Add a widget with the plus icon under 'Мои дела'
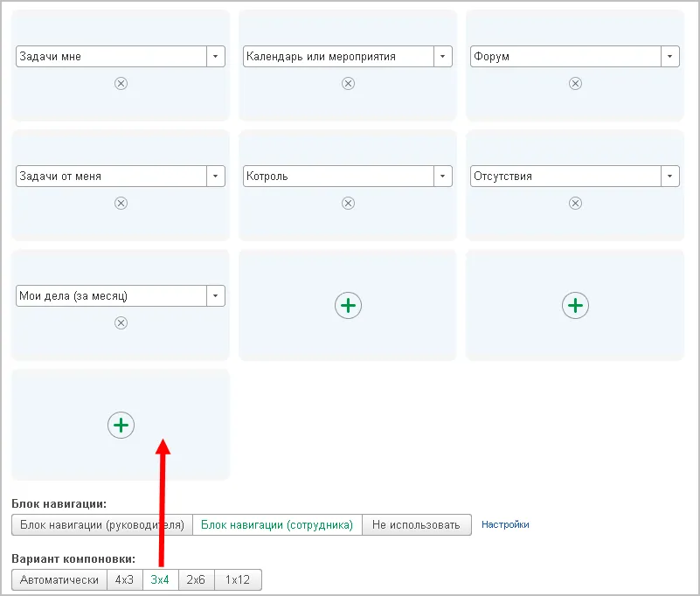This screenshot has width=700, height=596. (121, 425)
